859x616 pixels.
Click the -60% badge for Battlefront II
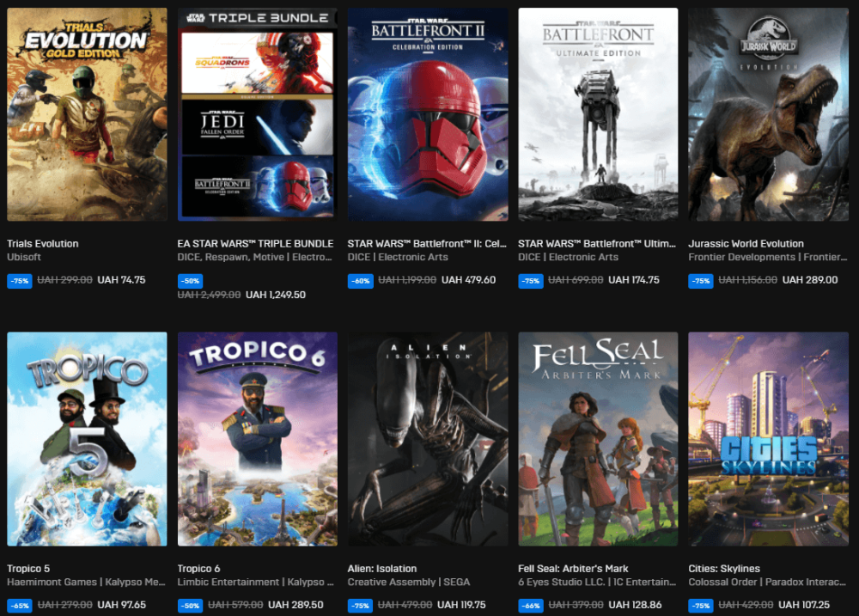click(x=361, y=281)
